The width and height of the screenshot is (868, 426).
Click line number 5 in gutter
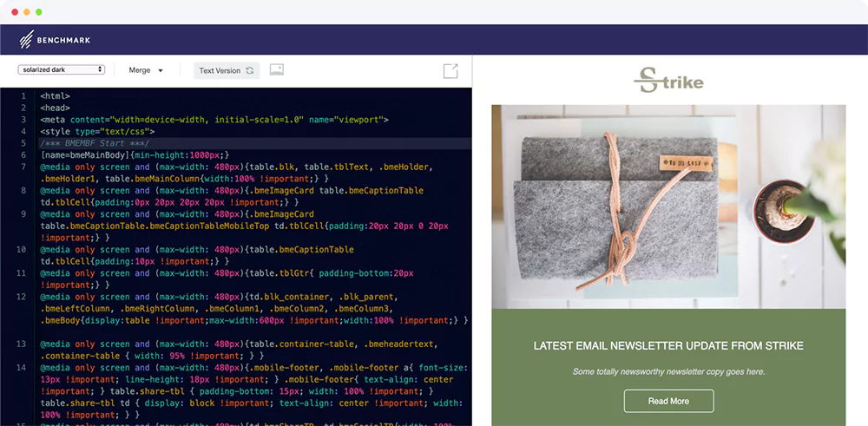(x=23, y=143)
